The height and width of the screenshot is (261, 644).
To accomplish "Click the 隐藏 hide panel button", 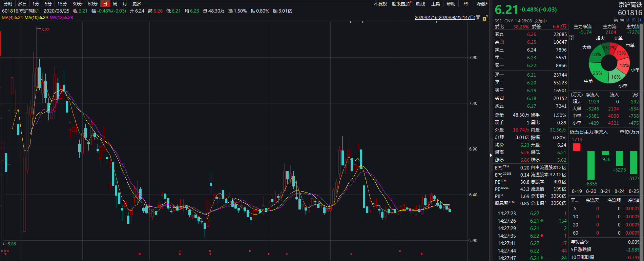I will coord(481,4).
